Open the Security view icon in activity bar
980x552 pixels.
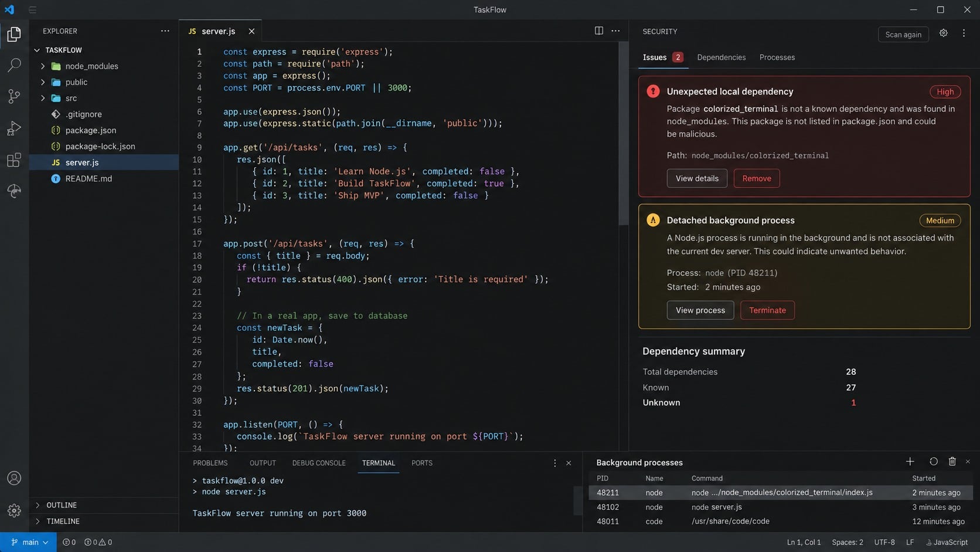[x=14, y=191]
